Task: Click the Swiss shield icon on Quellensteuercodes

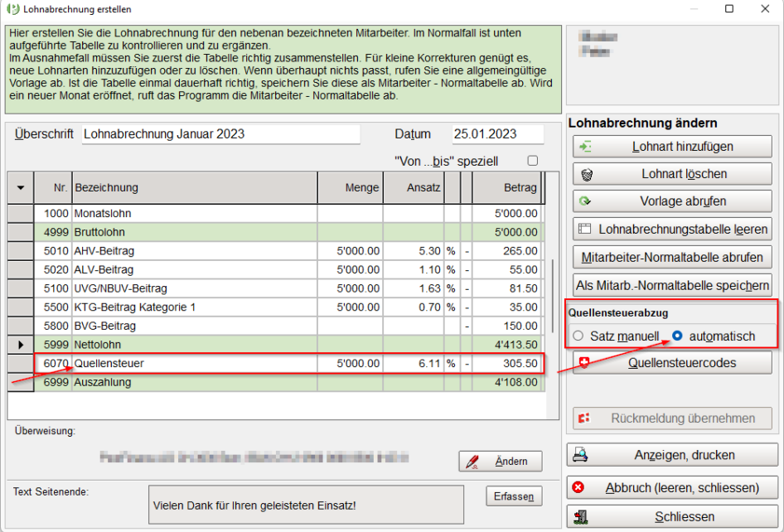Action: [584, 363]
